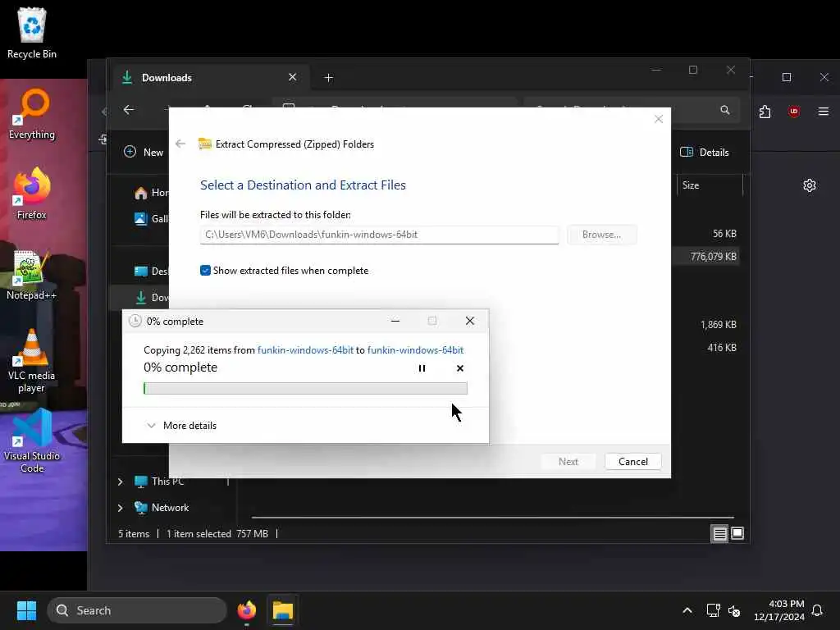This screenshot has height=630, width=840.
Task: Open the Firefox desktop shortcut
Action: [32, 194]
